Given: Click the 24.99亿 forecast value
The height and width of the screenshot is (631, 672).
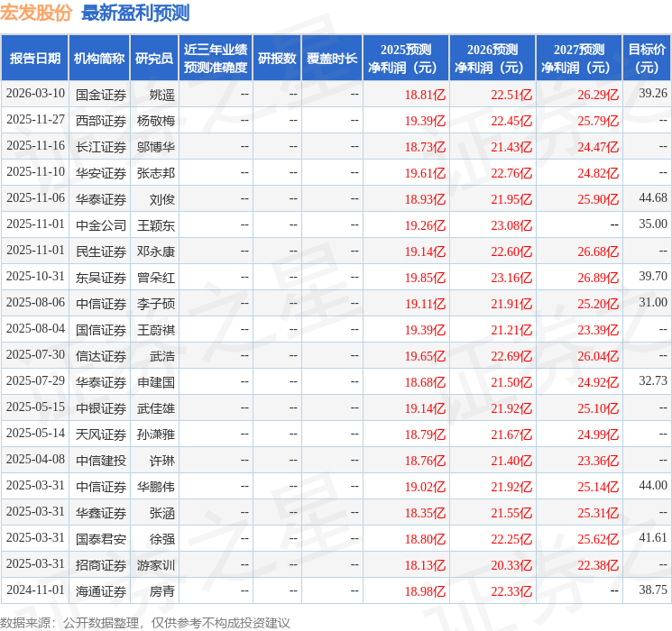Looking at the screenshot, I should tap(598, 434).
